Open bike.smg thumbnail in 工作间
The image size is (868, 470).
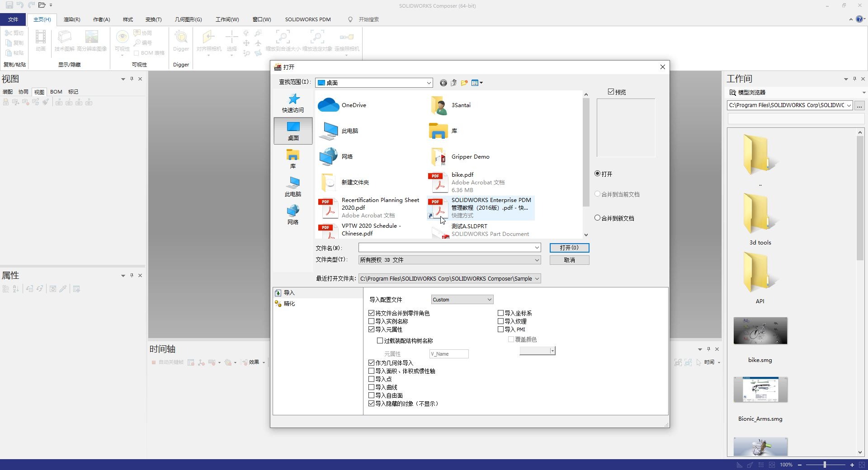coord(760,331)
